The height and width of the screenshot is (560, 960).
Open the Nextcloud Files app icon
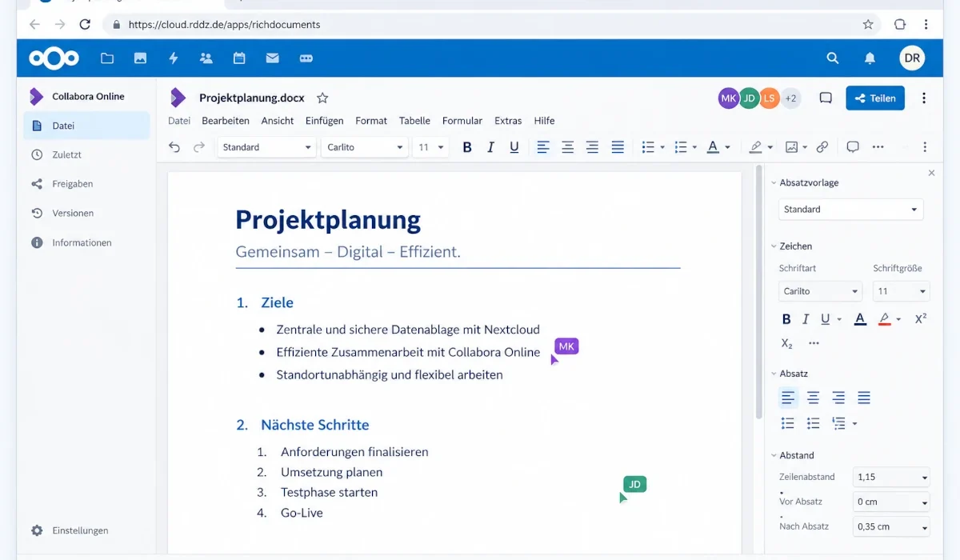pyautogui.click(x=107, y=58)
